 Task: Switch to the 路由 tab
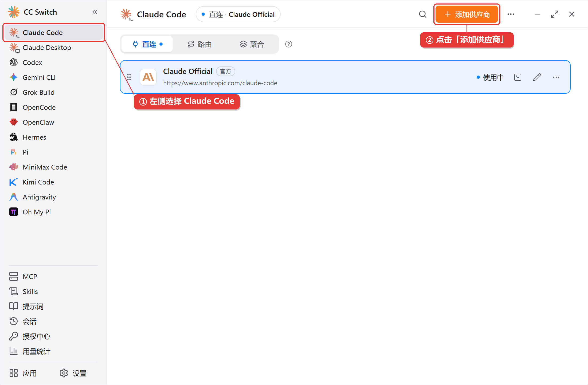pos(199,44)
